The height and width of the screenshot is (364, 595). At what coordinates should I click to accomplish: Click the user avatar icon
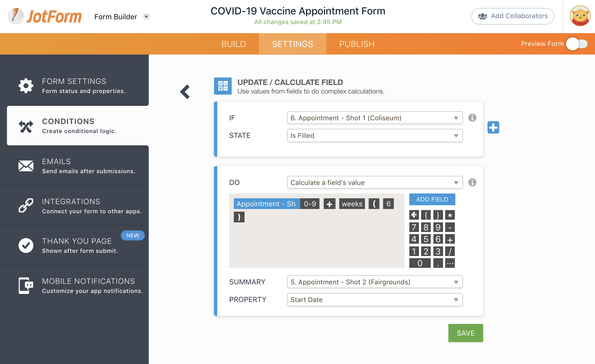(x=580, y=16)
